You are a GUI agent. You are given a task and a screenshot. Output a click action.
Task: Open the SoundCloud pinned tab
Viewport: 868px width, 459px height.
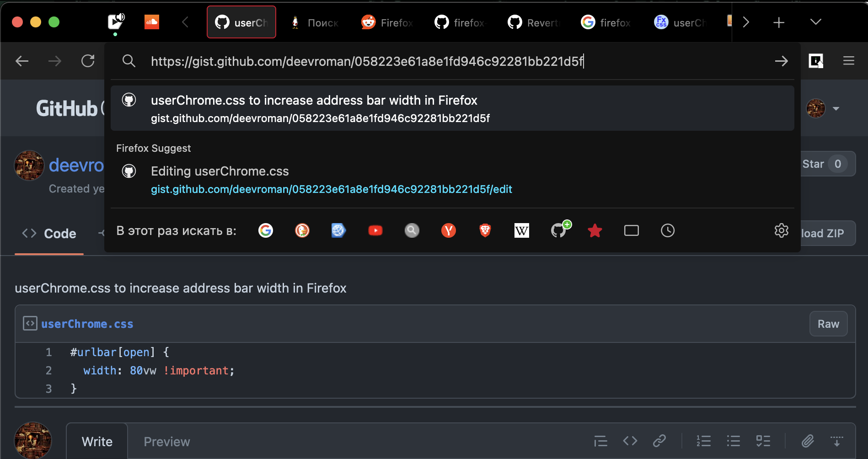pos(152,21)
